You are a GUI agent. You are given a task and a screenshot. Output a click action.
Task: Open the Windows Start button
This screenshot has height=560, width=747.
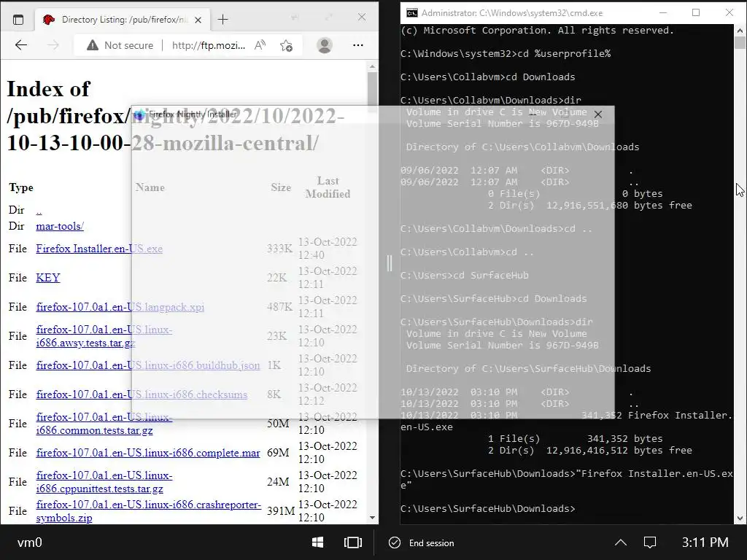click(317, 542)
